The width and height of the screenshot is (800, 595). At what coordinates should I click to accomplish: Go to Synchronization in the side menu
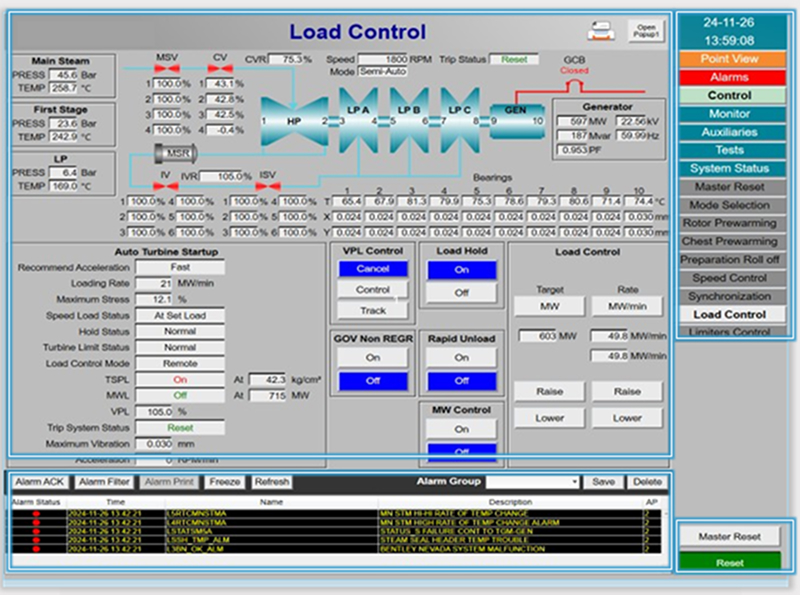(x=729, y=296)
